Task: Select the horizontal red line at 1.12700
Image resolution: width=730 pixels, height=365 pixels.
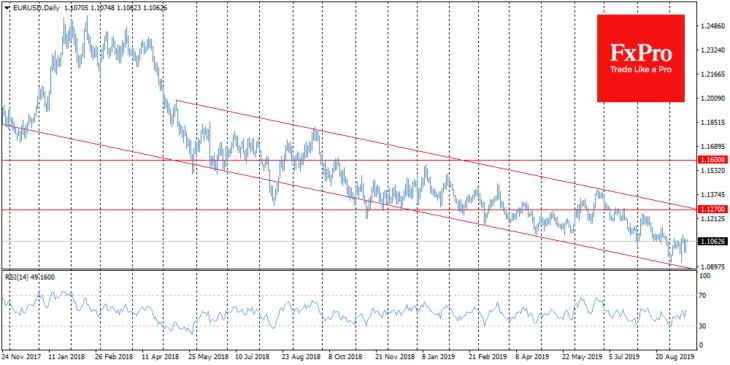Action: [348, 210]
